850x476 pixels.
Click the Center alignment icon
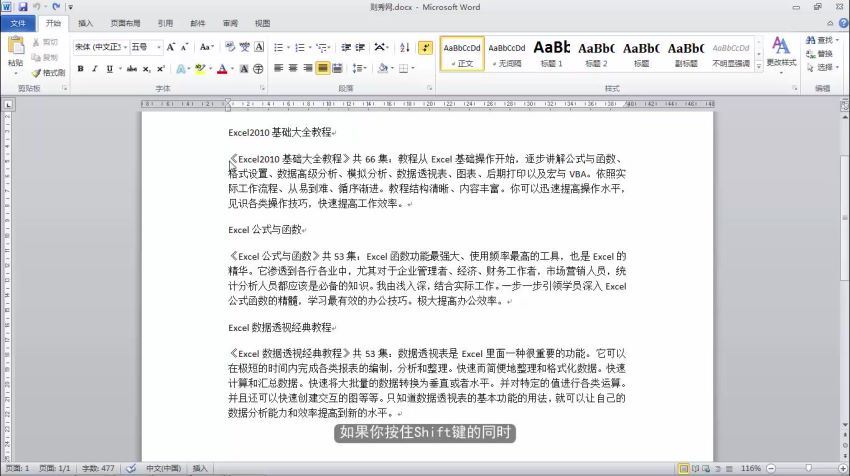coord(293,68)
